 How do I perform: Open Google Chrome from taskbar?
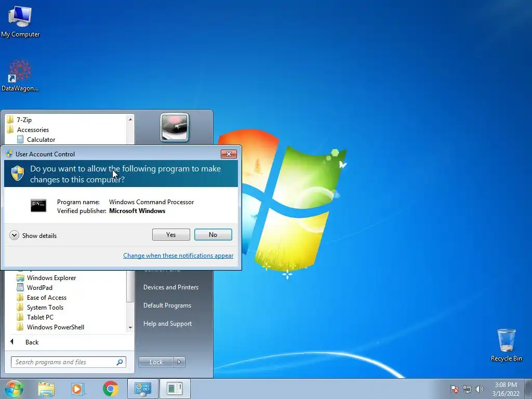point(111,389)
